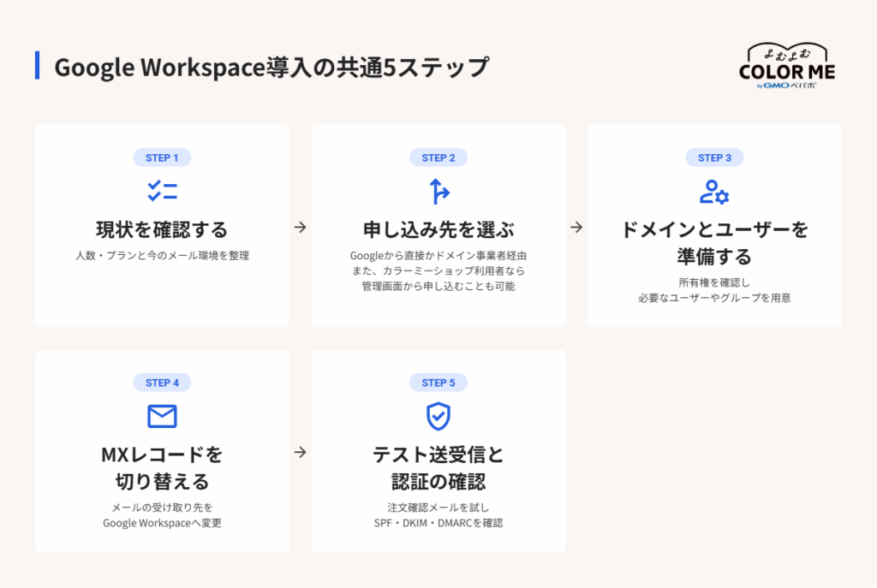The height and width of the screenshot is (588, 877).
Task: Click the branching arrow icon under STEP 2
Action: tap(439, 191)
